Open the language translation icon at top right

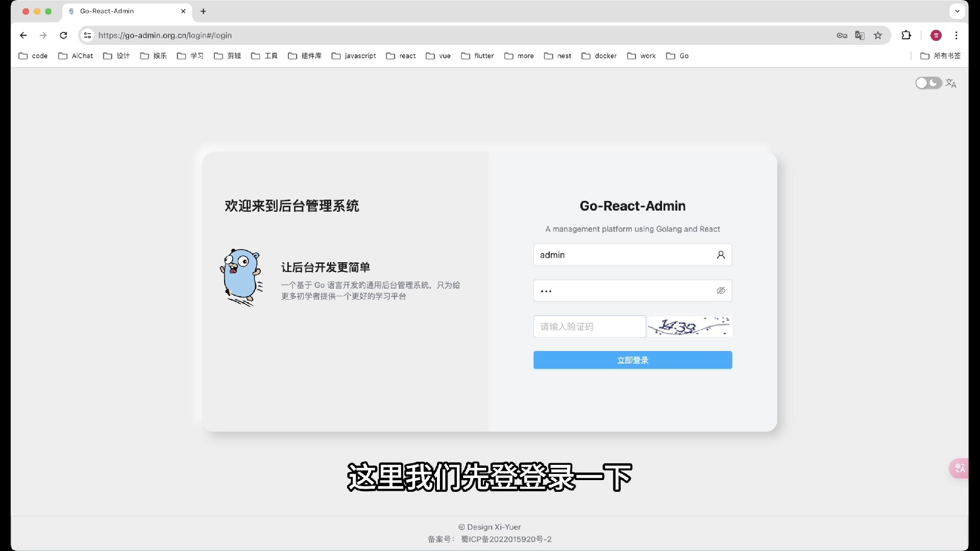(x=951, y=83)
